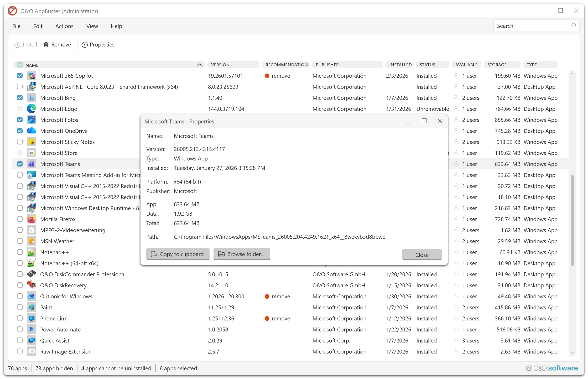Screen dimensions: 588x379
Task: Click the Paint app icon
Action: (32, 307)
